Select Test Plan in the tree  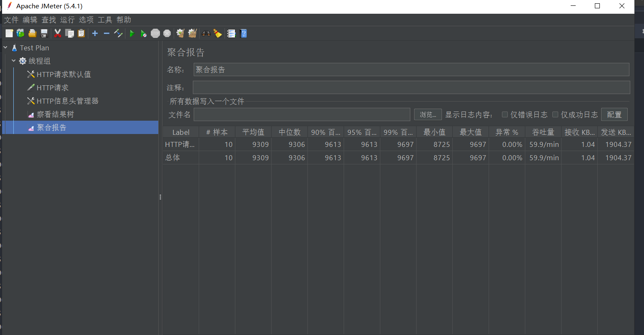(35, 48)
